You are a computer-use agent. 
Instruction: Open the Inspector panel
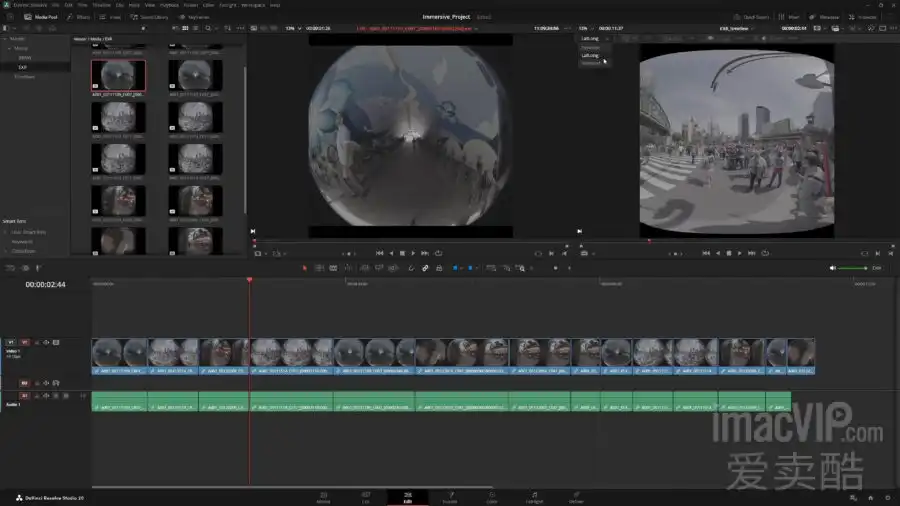(864, 17)
